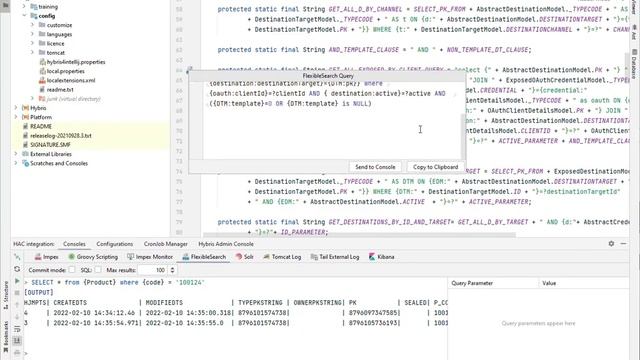Select FlexibleSearch console tab
Screen dimensions: 640x360
204,257
